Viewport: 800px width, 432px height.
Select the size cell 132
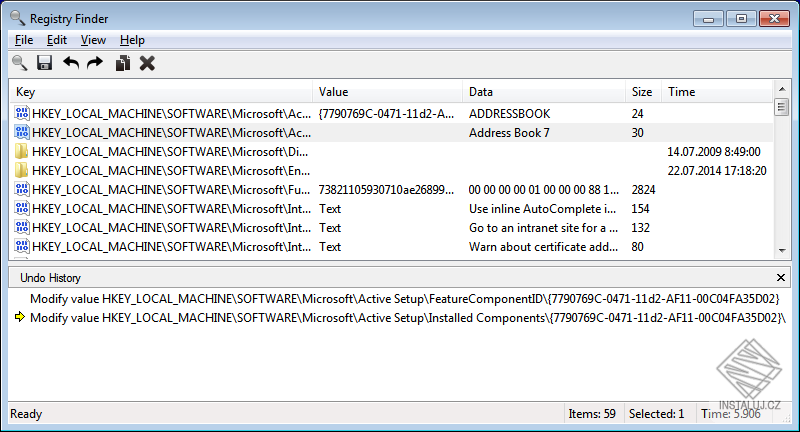pos(640,227)
